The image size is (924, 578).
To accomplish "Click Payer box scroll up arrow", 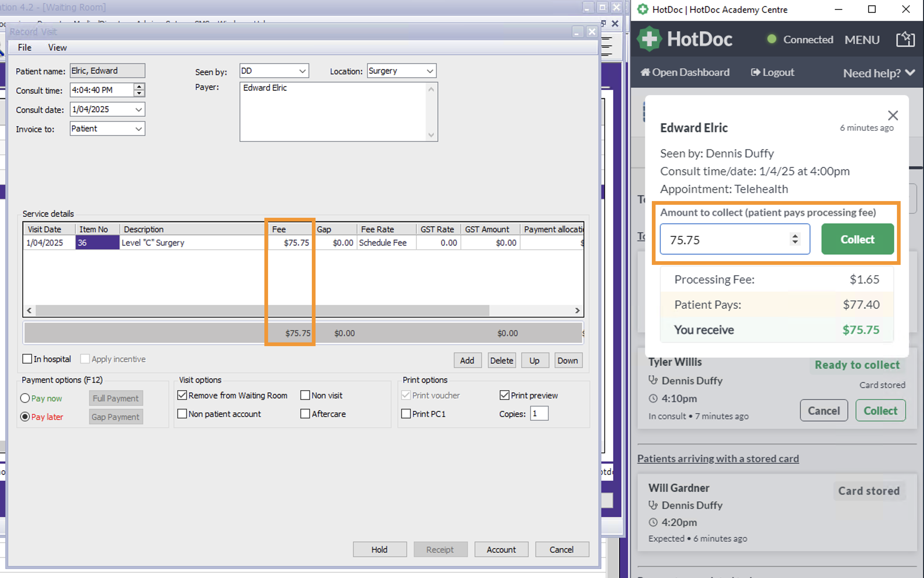I will click(431, 89).
